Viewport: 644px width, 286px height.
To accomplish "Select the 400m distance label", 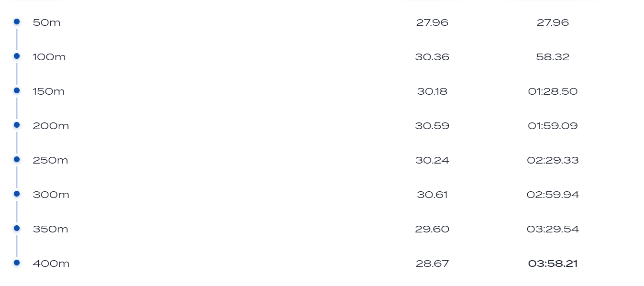I will pyautogui.click(x=51, y=264).
